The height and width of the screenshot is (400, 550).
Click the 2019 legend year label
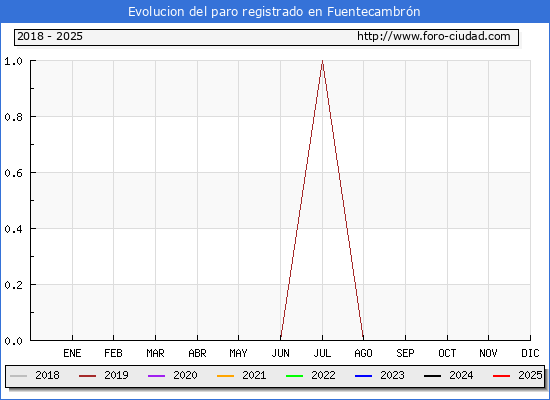point(116,375)
